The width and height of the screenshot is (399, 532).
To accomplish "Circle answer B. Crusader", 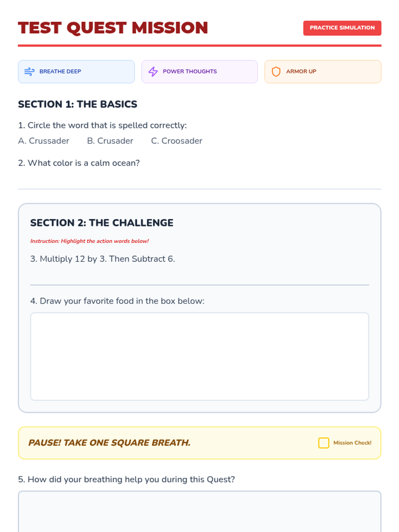I will tap(110, 141).
